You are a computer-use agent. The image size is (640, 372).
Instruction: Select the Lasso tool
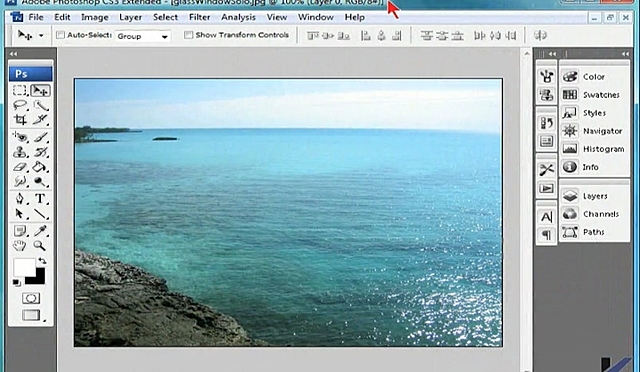[x=20, y=105]
